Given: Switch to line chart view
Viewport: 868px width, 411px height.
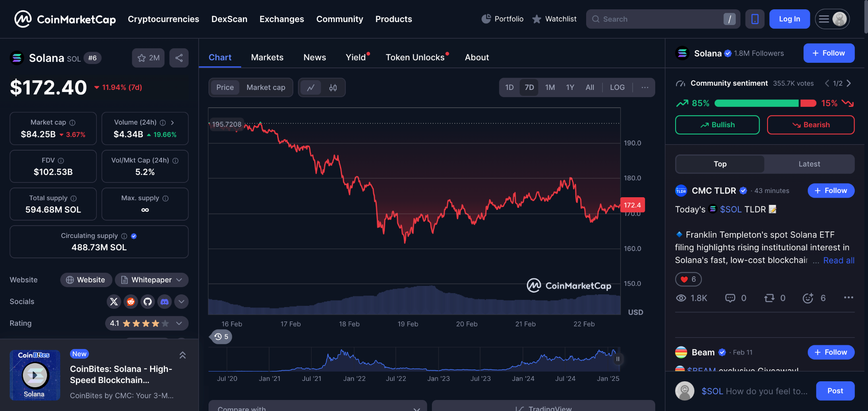Looking at the screenshot, I should [311, 88].
